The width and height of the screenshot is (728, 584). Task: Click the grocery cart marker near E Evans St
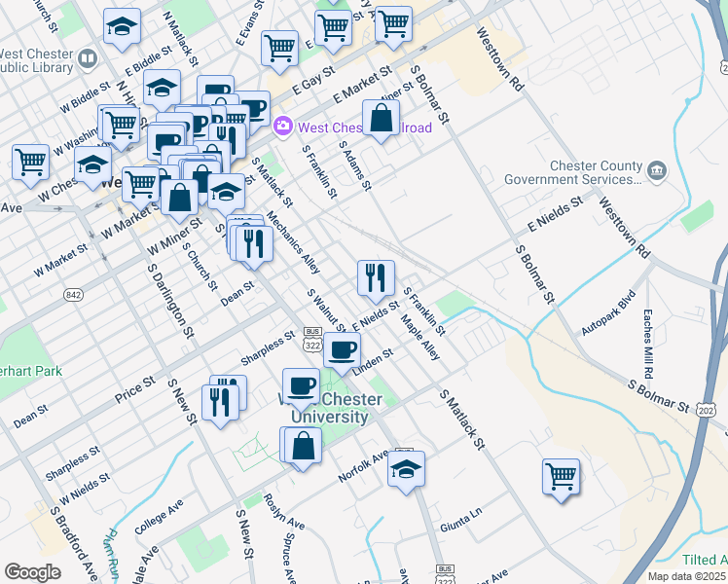[x=279, y=52]
